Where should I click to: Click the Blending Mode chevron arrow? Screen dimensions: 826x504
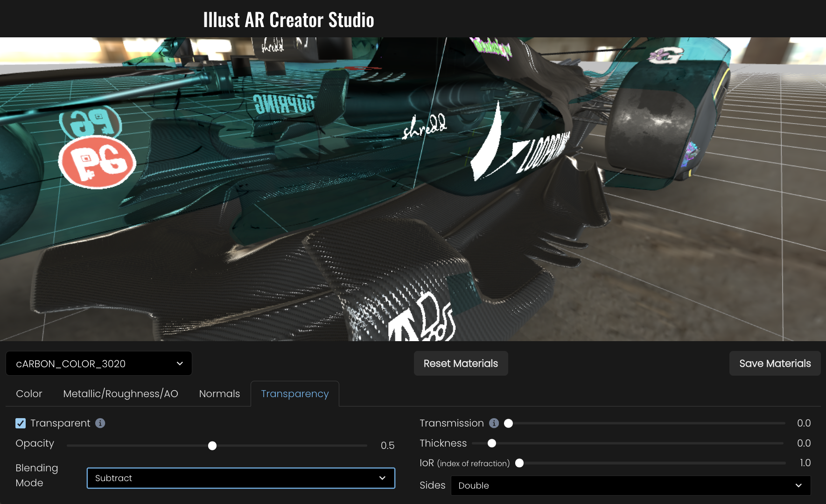[382, 478]
